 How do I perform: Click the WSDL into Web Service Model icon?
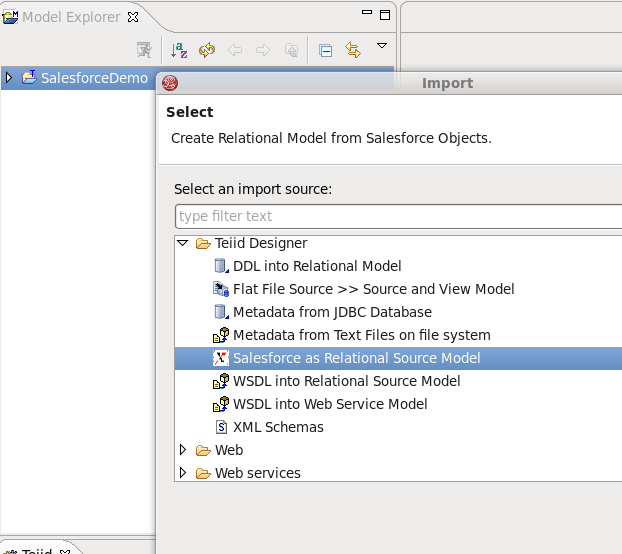pyautogui.click(x=221, y=404)
